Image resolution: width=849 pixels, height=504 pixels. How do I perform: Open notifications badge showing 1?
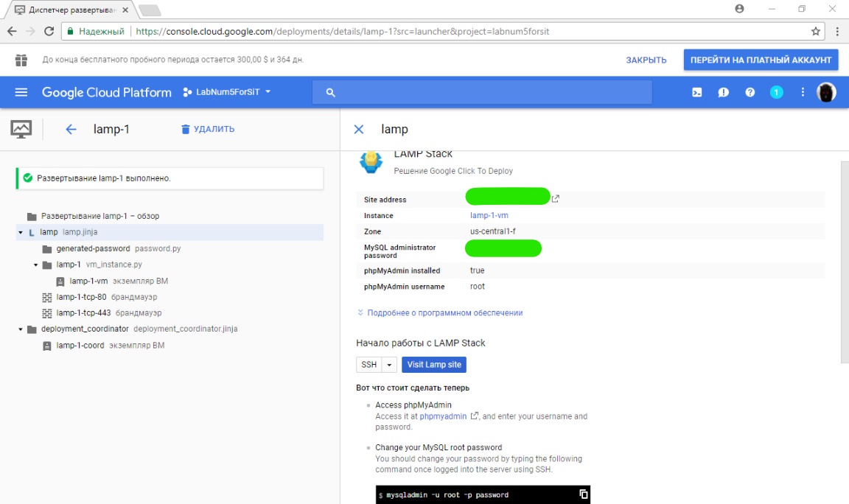[x=776, y=93]
